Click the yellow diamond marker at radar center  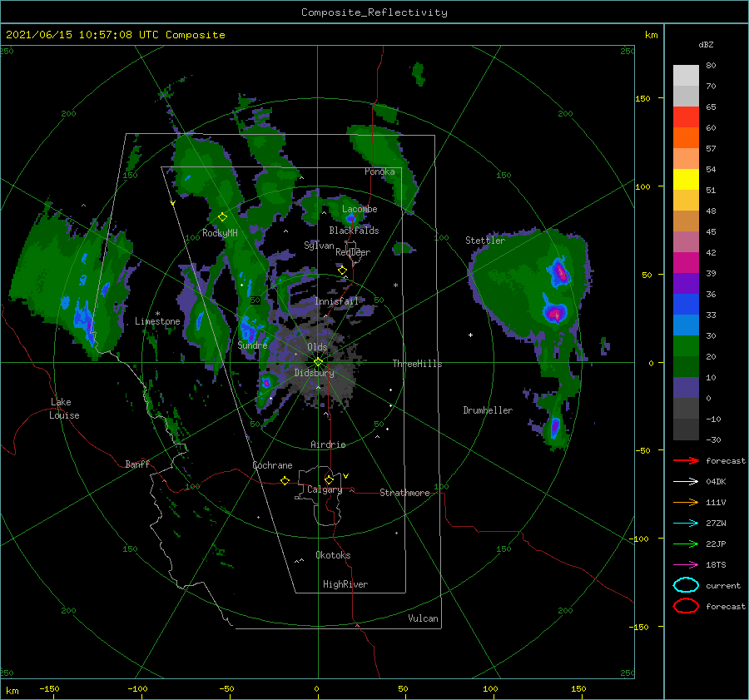tap(318, 362)
